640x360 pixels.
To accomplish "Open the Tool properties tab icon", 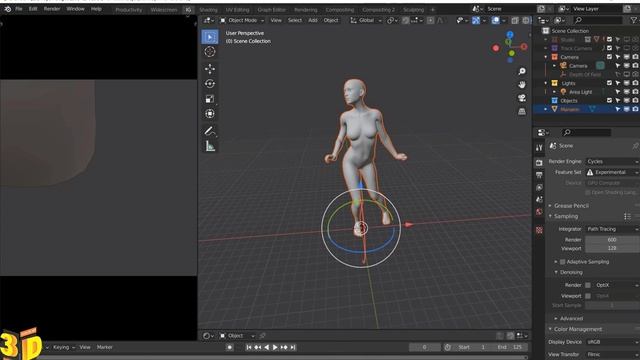I will point(539,148).
